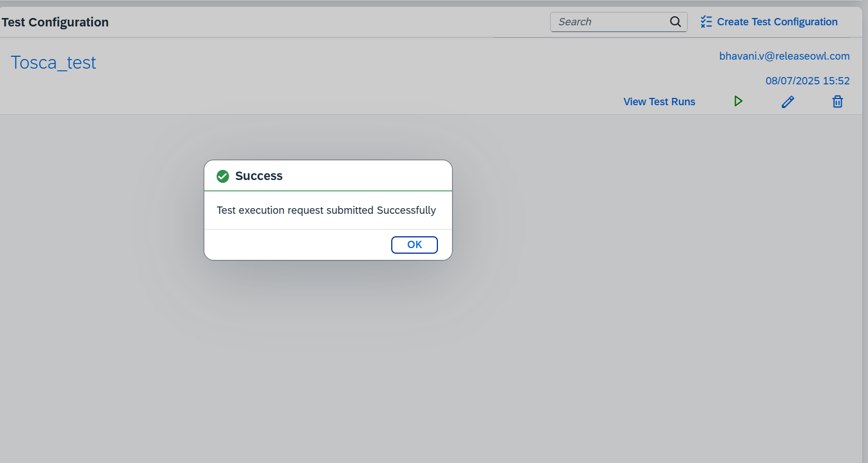
Task: Edit Tosca_test using the pencil icon
Action: pyautogui.click(x=788, y=102)
